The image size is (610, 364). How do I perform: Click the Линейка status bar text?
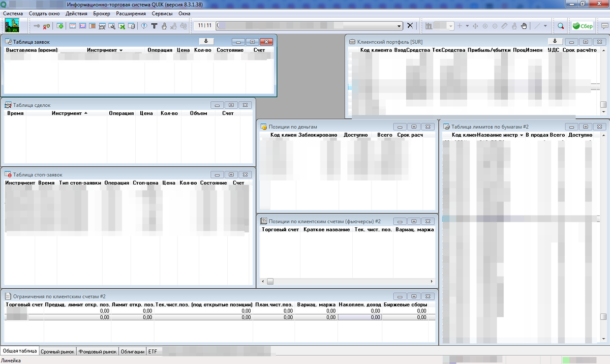tap(11, 360)
